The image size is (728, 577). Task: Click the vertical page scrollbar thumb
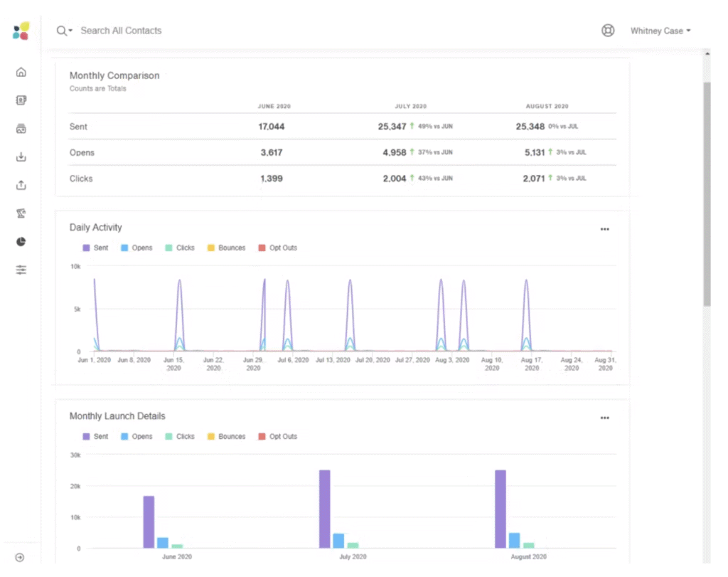(x=707, y=192)
